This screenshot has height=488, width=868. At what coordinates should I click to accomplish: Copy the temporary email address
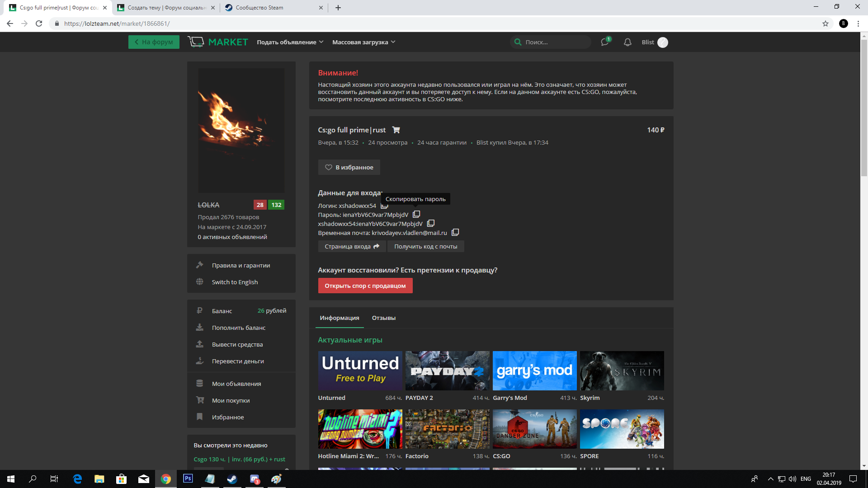point(455,232)
